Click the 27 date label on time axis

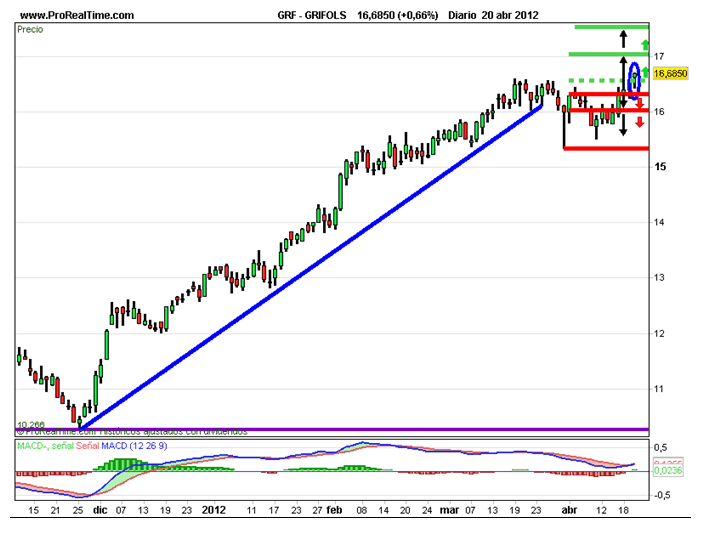317,510
